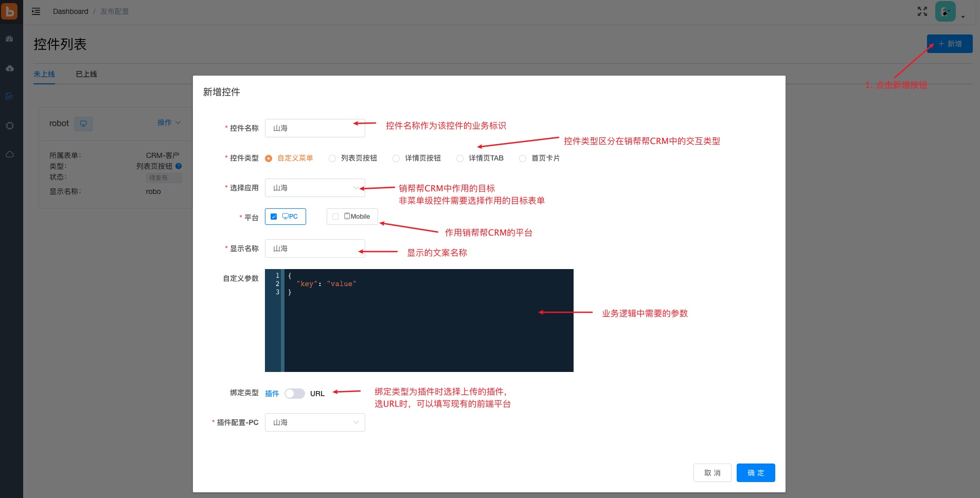The width and height of the screenshot is (980, 498).
Task: Enter fullscreen using the expand icon
Action: coord(922,11)
